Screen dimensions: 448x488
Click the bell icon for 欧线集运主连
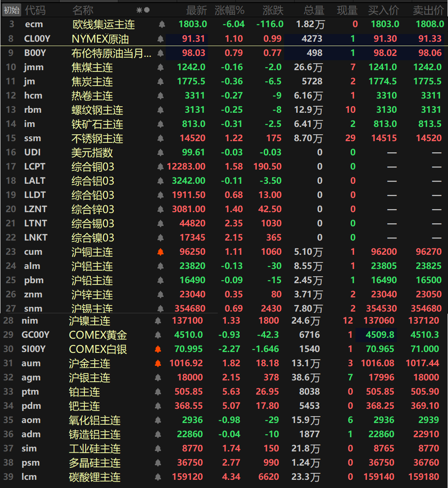coord(160,24)
